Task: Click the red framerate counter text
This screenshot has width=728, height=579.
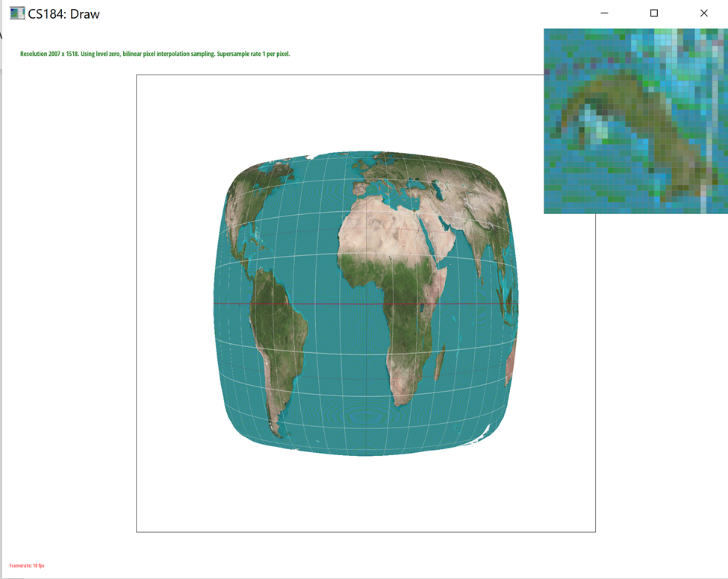Action: point(27,566)
